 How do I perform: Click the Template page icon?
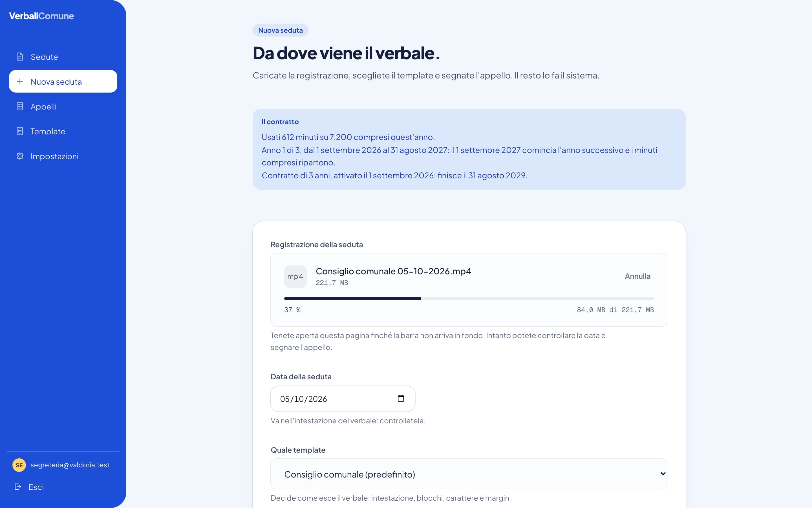[20, 131]
